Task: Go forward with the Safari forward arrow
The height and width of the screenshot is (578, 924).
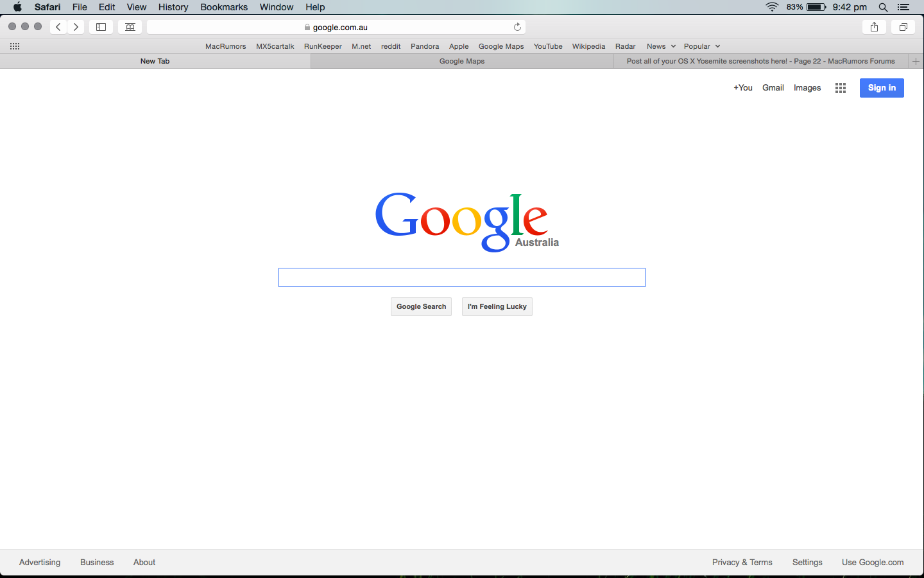Action: [x=76, y=27]
